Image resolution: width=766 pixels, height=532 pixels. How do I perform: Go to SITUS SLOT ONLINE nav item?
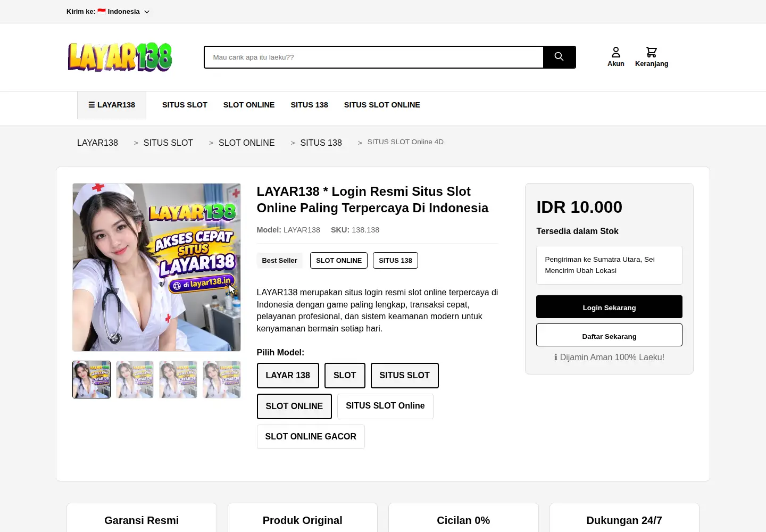coord(382,105)
